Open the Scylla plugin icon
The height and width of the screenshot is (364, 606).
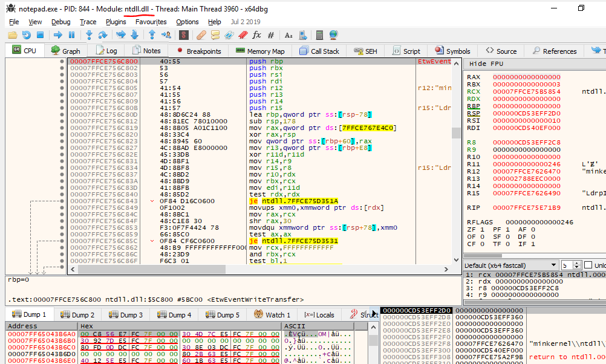(x=183, y=35)
